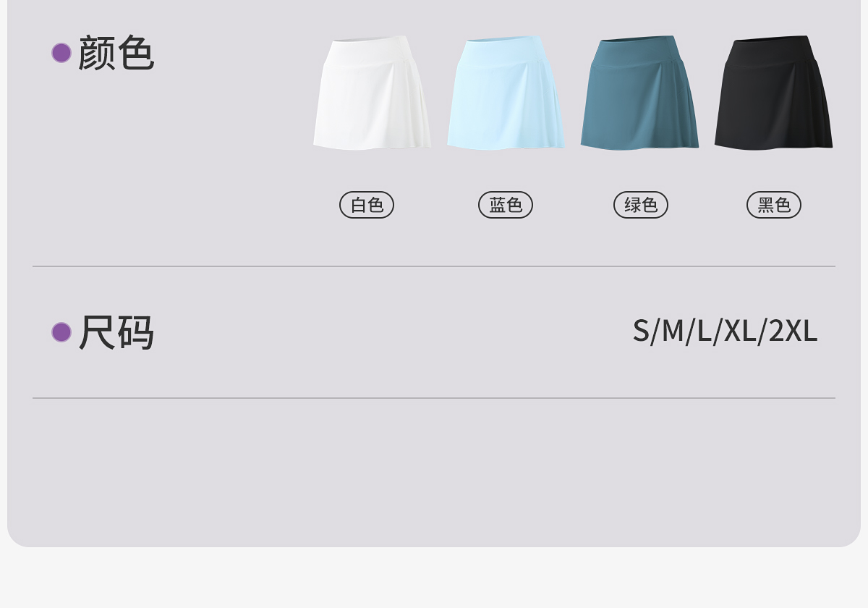This screenshot has height=608, width=868.
Task: Choose the 绿色 color label
Action: pyautogui.click(x=641, y=205)
